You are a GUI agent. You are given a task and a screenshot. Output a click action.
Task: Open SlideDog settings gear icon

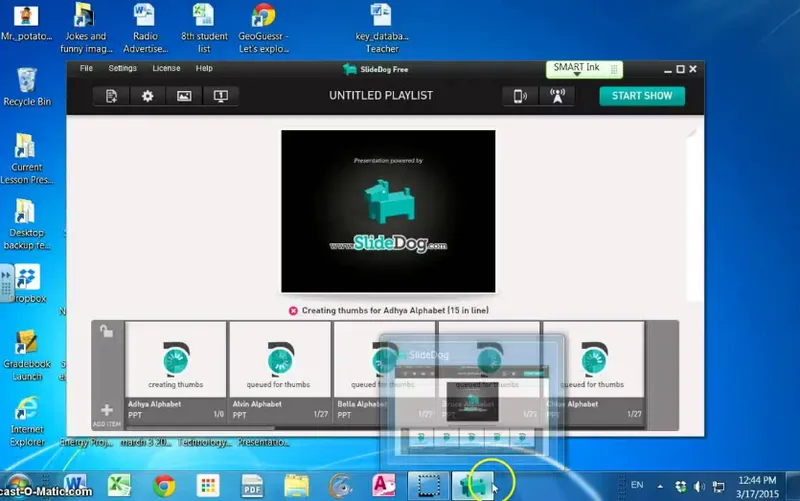tap(147, 96)
